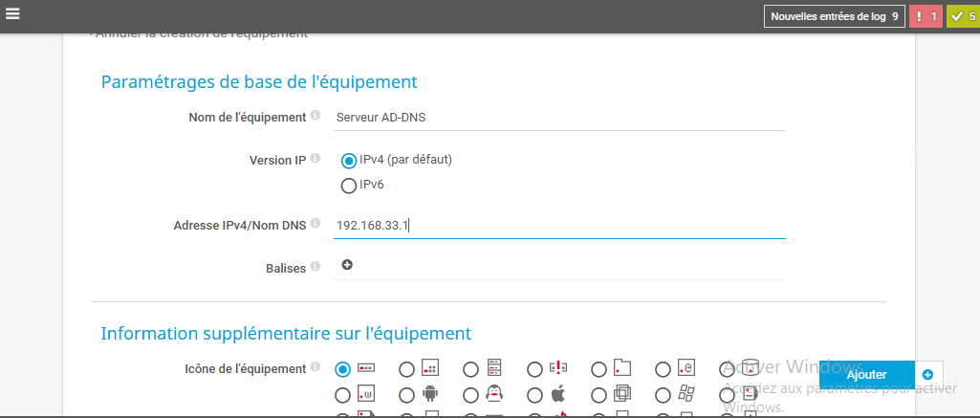980x418 pixels.
Task: Show info tooltip for Adresse IPv4/Nom DNS
Action: pos(315,225)
